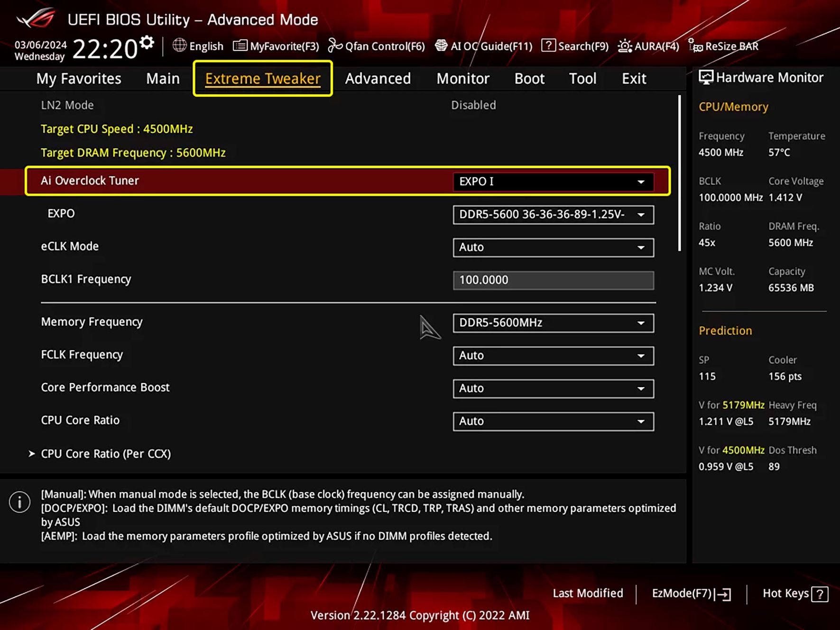Viewport: 840px width, 630px height.
Task: Click the Temperature 57°C value
Action: [x=779, y=152]
